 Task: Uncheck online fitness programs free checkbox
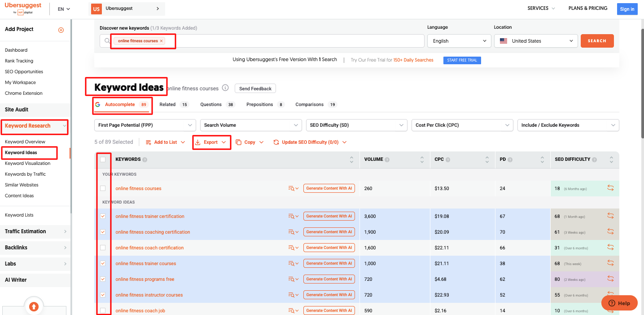pos(103,279)
